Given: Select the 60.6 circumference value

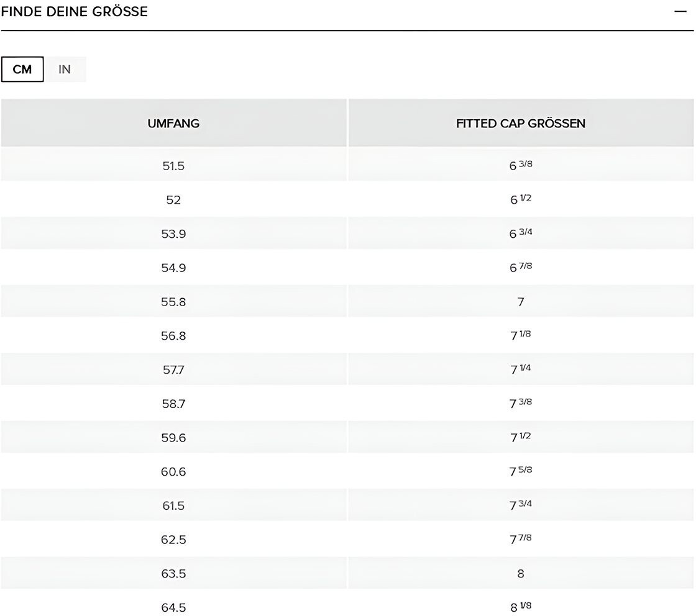Looking at the screenshot, I should pos(173,472).
